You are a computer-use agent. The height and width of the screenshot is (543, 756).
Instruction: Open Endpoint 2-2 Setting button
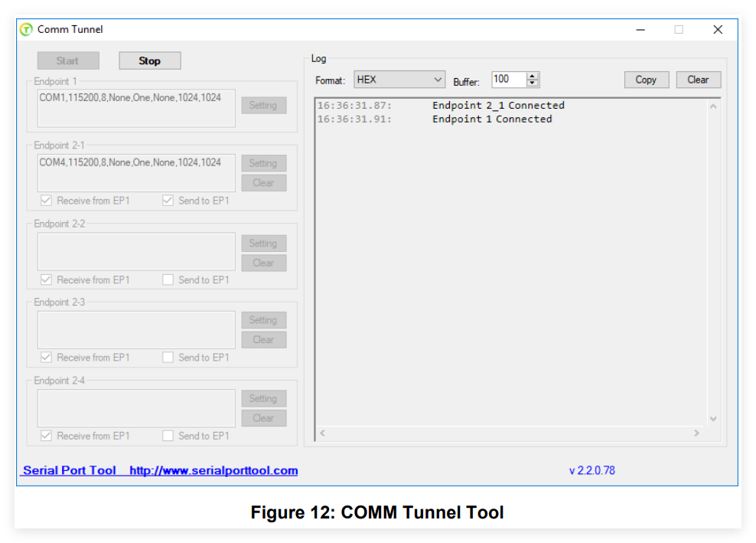click(x=264, y=244)
